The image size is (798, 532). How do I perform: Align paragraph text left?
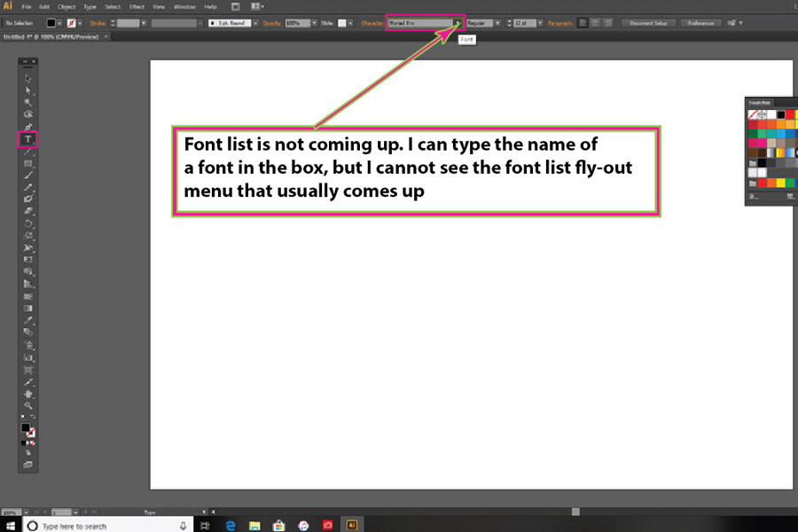pyautogui.click(x=583, y=23)
